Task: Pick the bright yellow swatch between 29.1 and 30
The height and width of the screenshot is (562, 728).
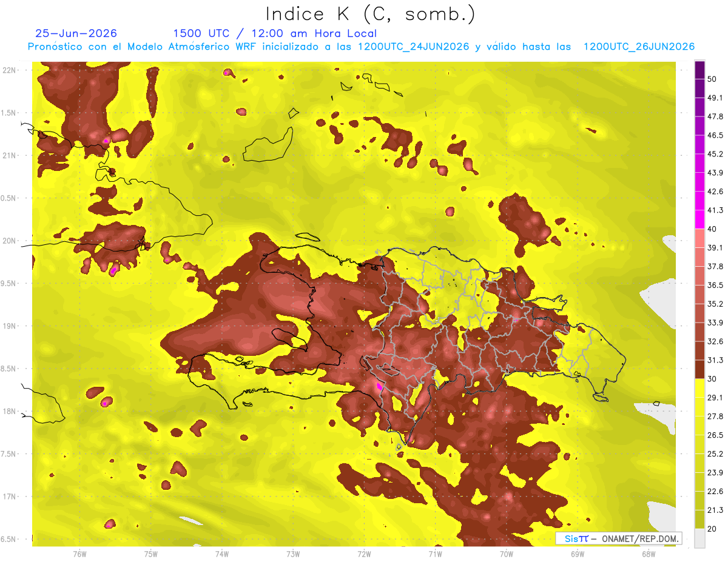Action: [699, 388]
